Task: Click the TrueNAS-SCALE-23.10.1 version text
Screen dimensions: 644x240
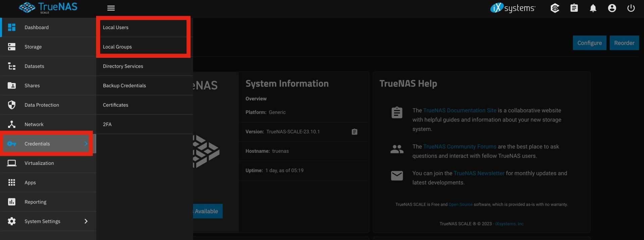Action: (293, 132)
